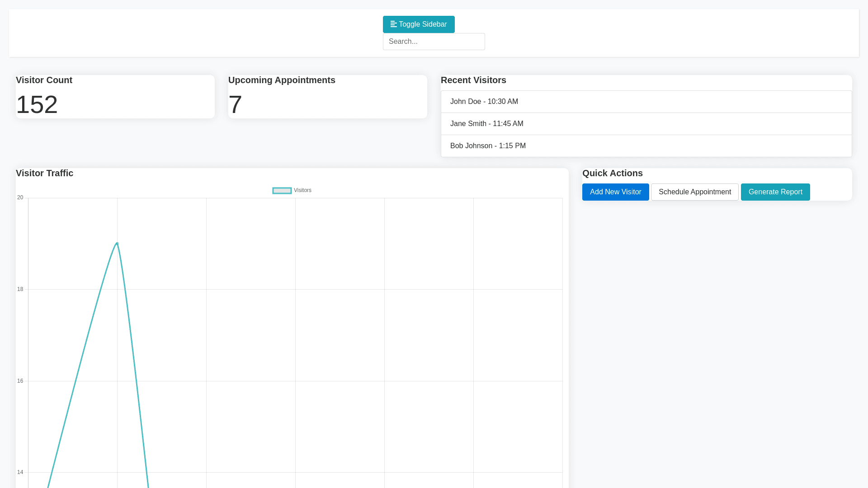This screenshot has width=868, height=488.
Task: Click the Quick Actions heading
Action: tap(612, 174)
